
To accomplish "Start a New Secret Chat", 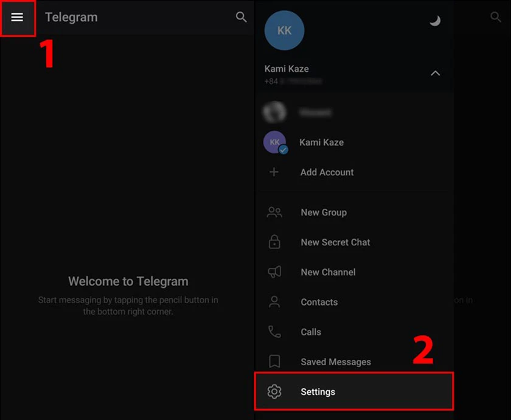I will (335, 242).
